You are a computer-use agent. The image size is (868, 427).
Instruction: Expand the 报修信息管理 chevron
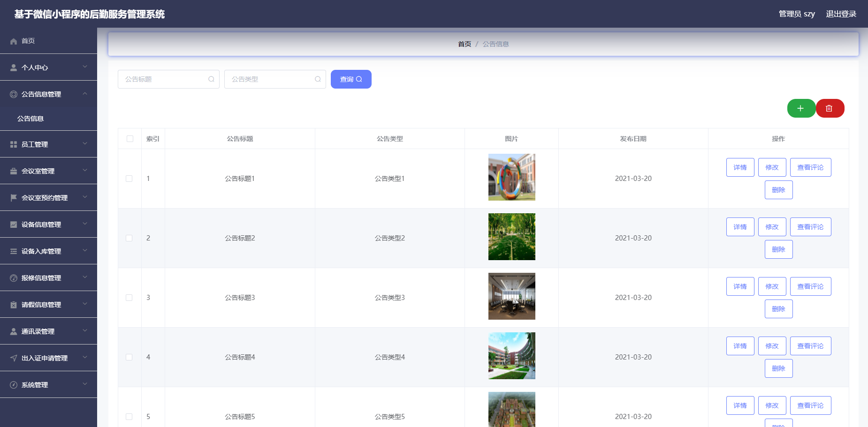click(x=85, y=277)
